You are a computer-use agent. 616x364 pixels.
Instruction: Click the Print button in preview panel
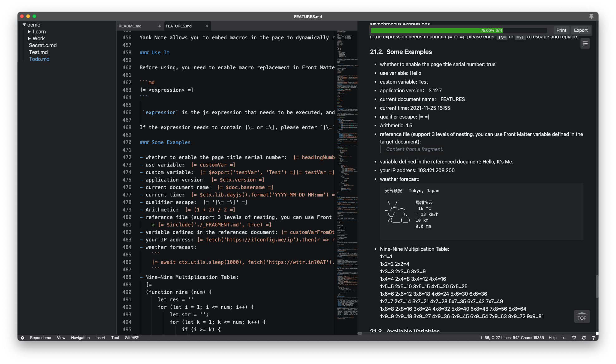561,30
